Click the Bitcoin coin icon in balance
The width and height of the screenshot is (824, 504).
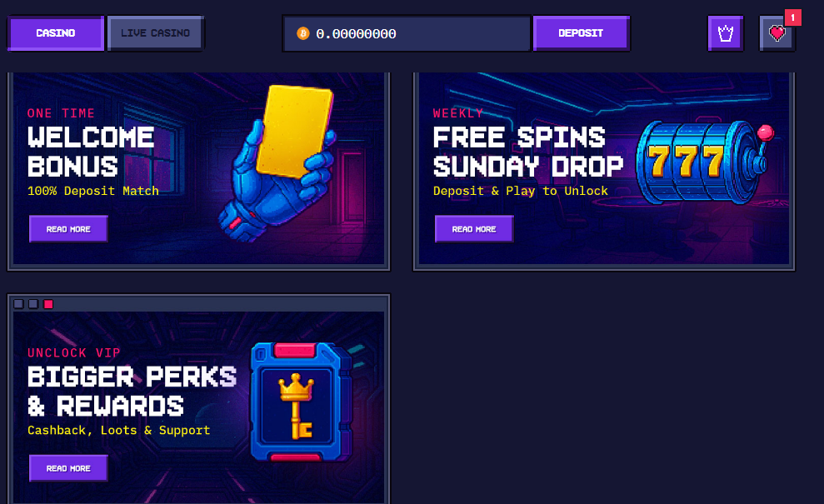coord(303,33)
